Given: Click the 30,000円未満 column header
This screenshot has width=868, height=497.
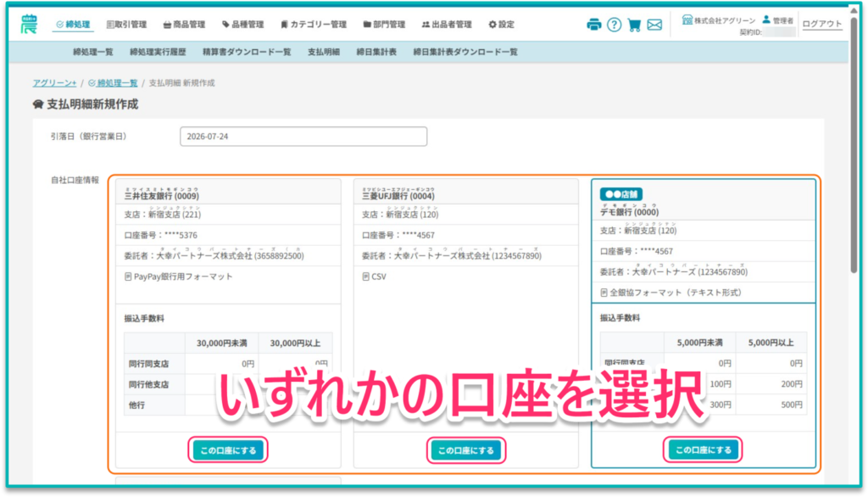Looking at the screenshot, I should (x=221, y=343).
